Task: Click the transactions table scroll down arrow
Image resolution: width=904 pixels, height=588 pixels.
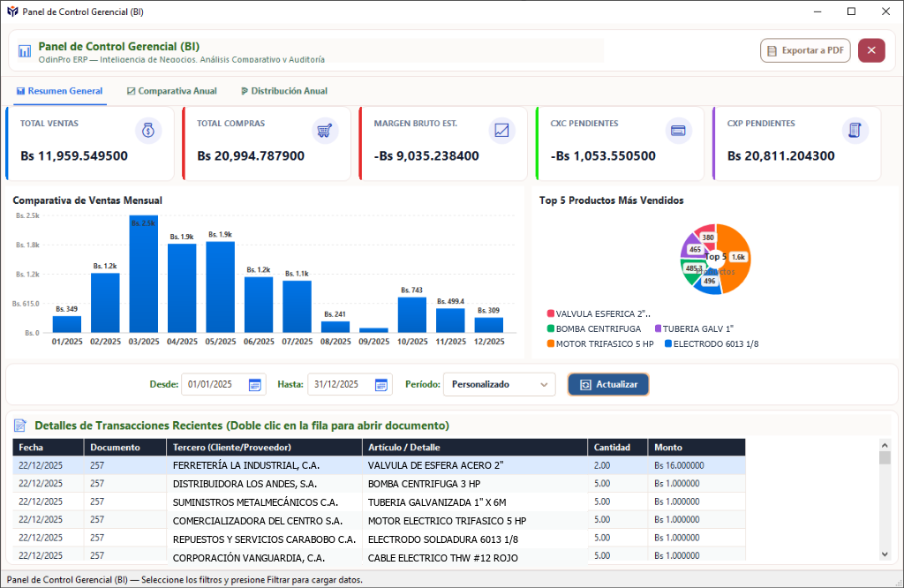Action: 885,554
